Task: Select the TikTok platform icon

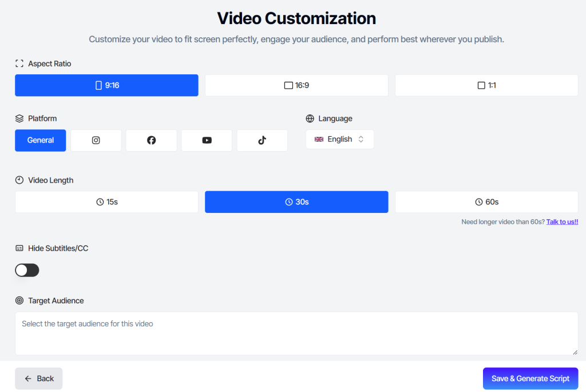Action: (262, 140)
